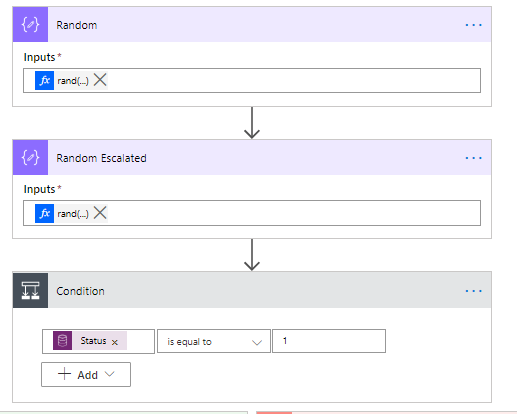Click the Random Inputs text field
517x414 pixels.
[x=252, y=80]
